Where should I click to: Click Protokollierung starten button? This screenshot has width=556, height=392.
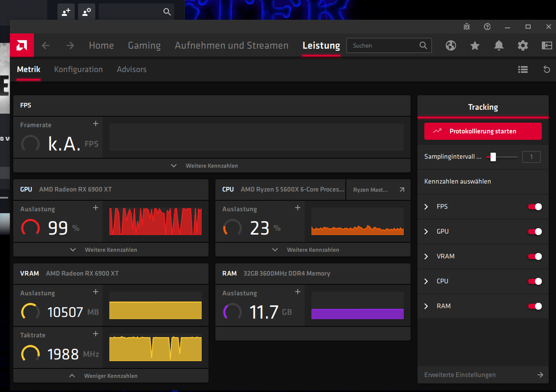(483, 131)
